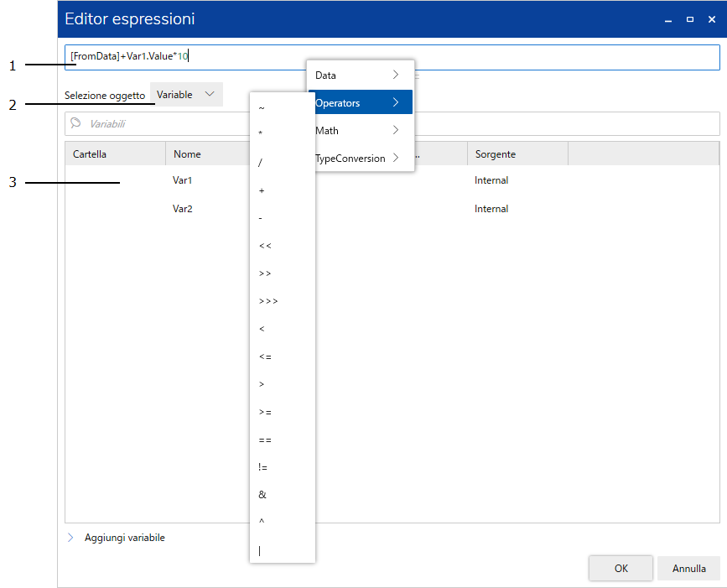Select the Var1 row in the table

pyautogui.click(x=183, y=180)
